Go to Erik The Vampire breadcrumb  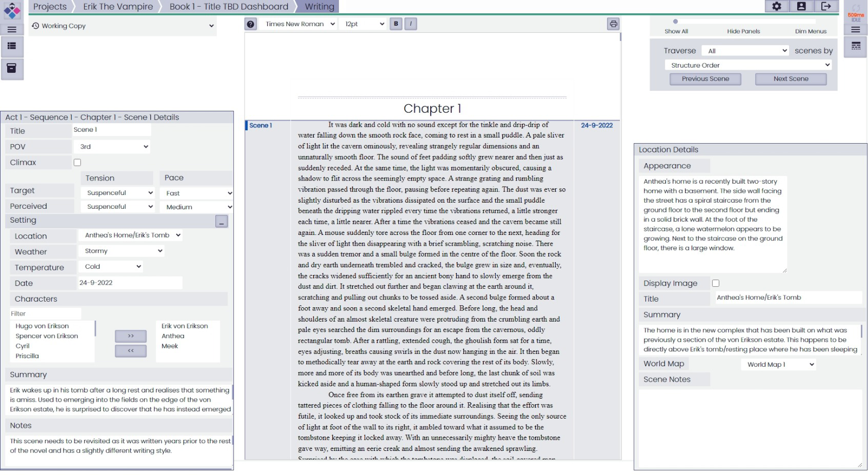click(x=118, y=7)
